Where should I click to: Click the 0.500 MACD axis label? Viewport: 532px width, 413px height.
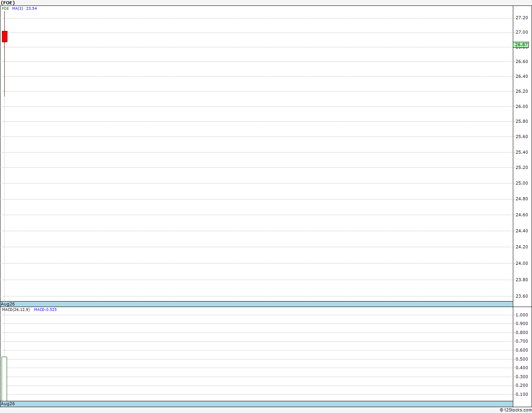tap(521, 359)
